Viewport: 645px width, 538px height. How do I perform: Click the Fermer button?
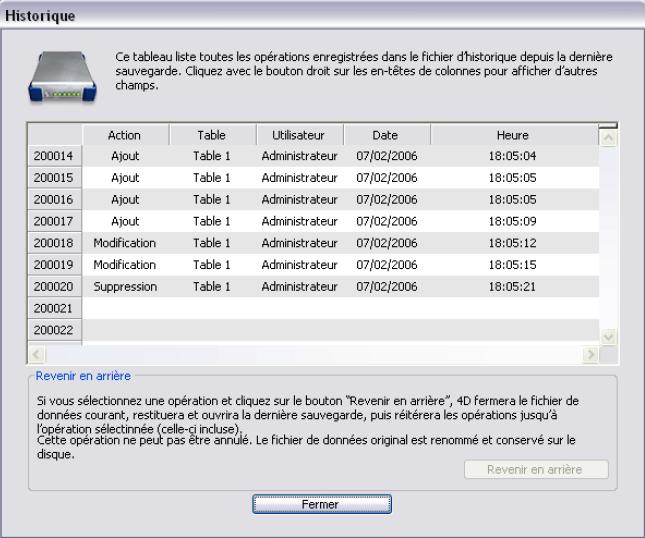point(320,505)
